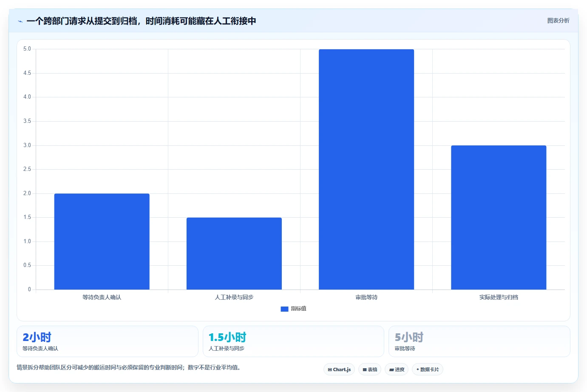Click the 图表分析 label in header
Screen dimensions: 587x392
[x=558, y=20]
